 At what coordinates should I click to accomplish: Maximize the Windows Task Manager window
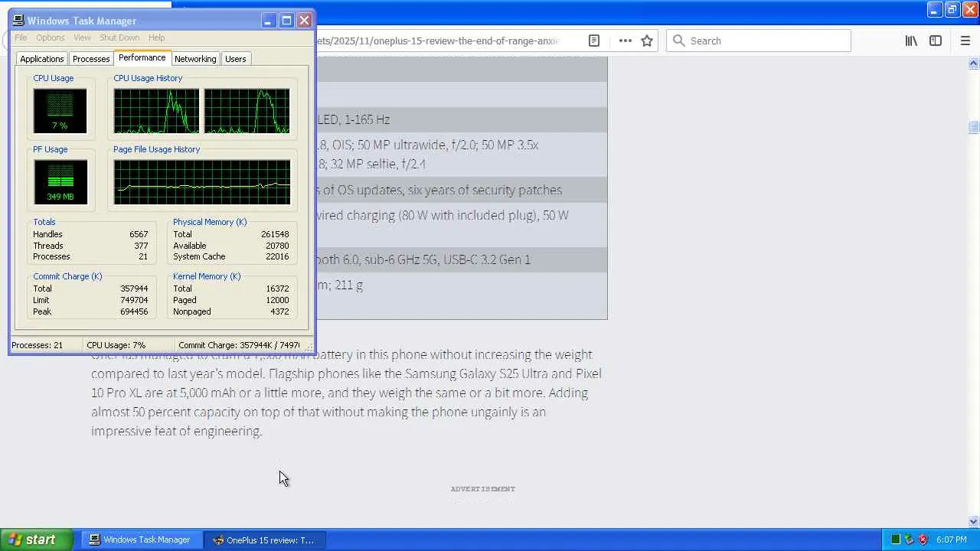click(x=286, y=21)
